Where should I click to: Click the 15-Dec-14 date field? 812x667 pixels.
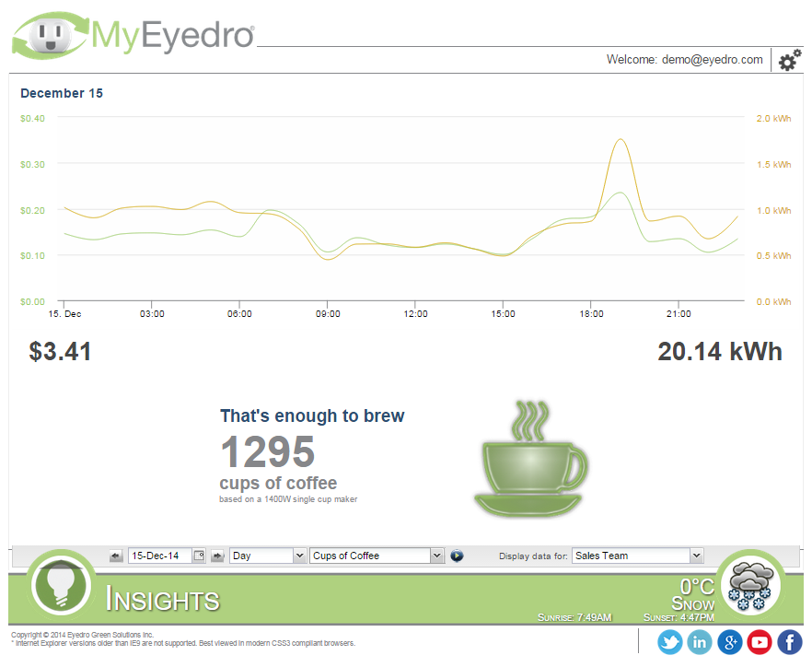(x=160, y=556)
